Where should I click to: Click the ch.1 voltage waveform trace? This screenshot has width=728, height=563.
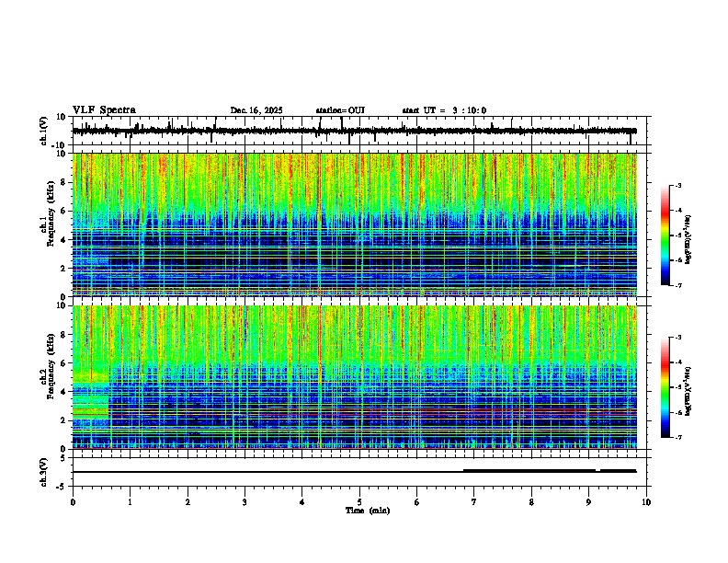[x=354, y=131]
